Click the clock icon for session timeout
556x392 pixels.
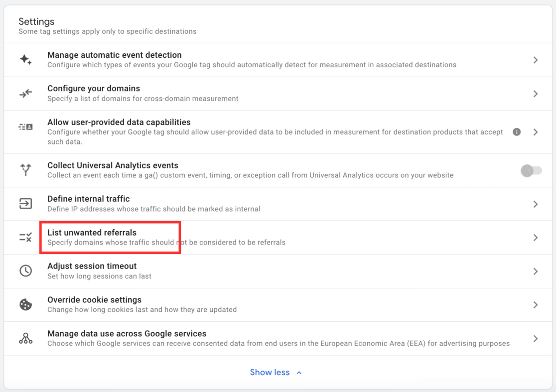pos(26,271)
